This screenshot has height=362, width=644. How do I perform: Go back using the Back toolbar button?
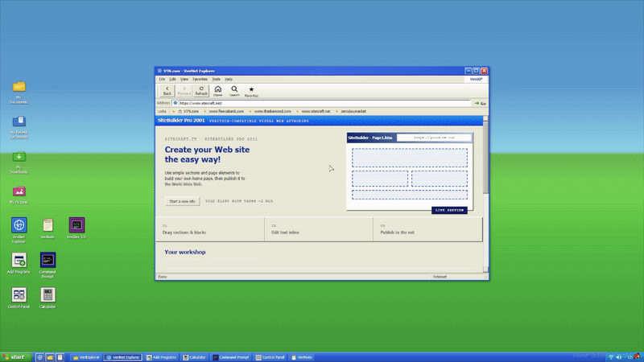coord(167,91)
